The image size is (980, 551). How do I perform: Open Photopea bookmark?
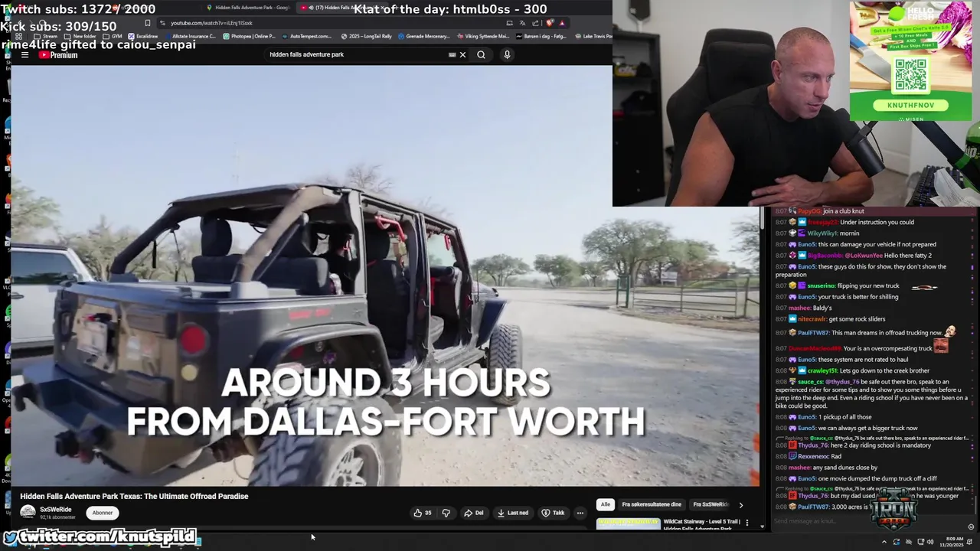point(249,36)
